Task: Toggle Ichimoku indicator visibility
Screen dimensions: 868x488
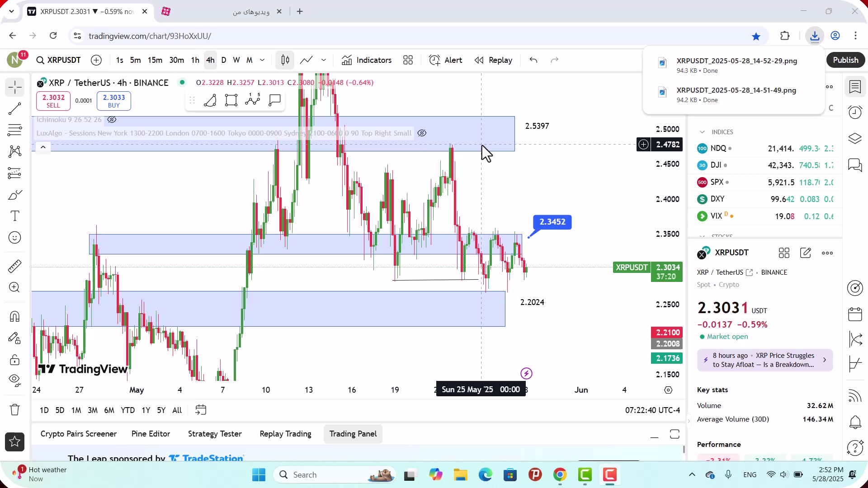Action: (x=112, y=120)
